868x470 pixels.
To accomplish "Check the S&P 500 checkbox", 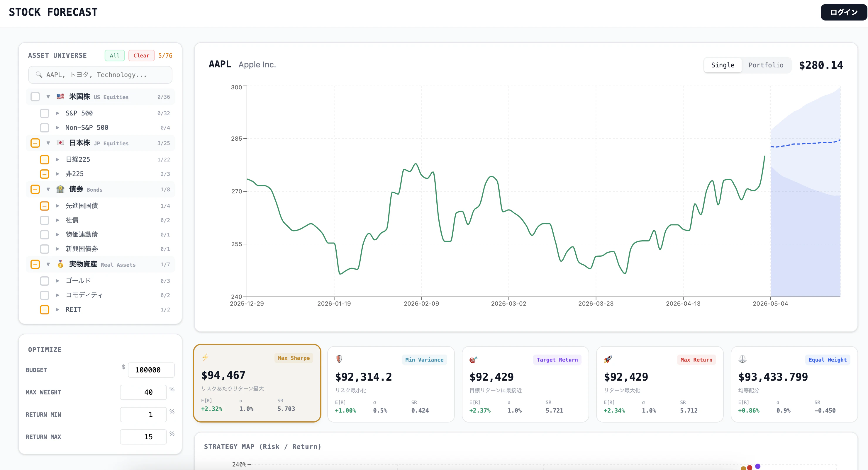I will tap(45, 113).
